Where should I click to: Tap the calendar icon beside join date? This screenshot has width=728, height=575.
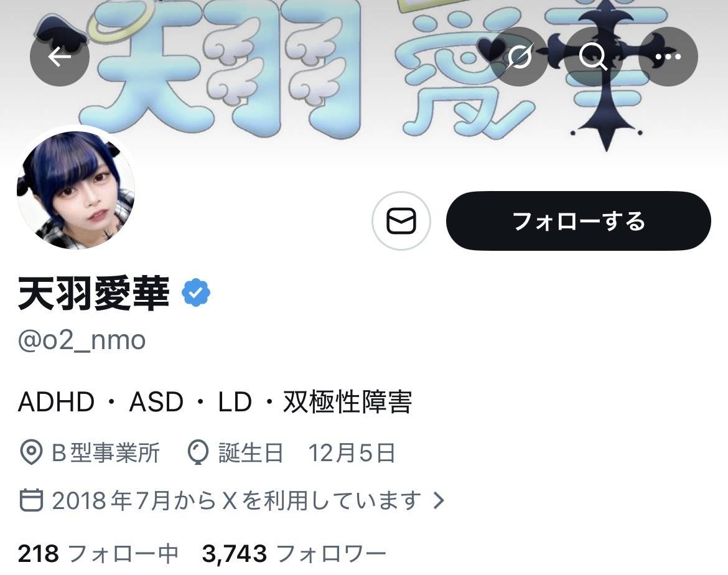tap(32, 500)
